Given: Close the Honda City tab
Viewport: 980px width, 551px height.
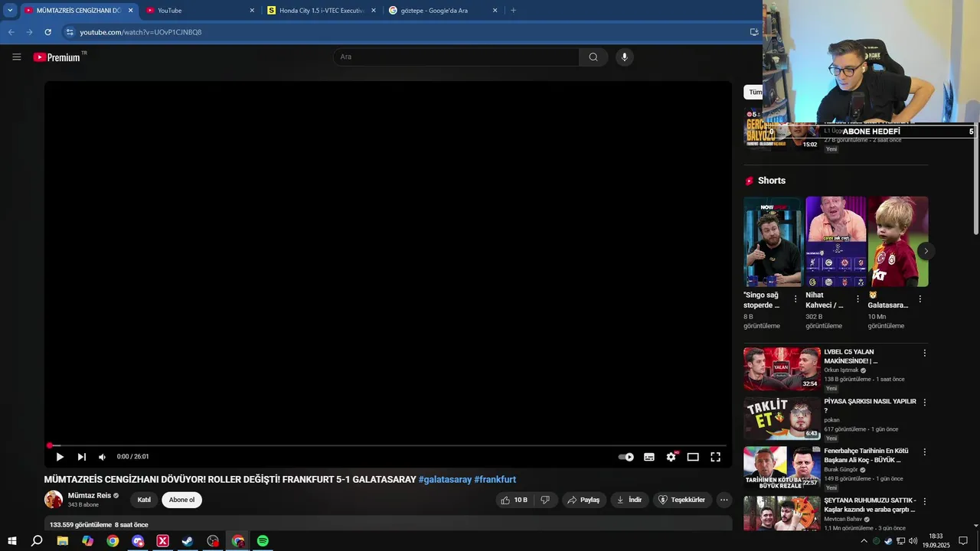Looking at the screenshot, I should click(x=374, y=11).
